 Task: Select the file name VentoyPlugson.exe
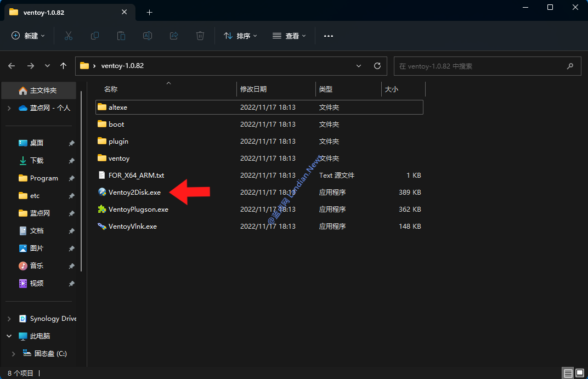point(138,209)
